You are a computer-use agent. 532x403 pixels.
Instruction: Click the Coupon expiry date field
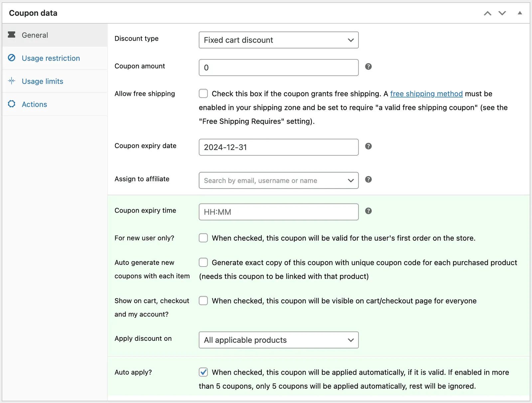point(279,147)
